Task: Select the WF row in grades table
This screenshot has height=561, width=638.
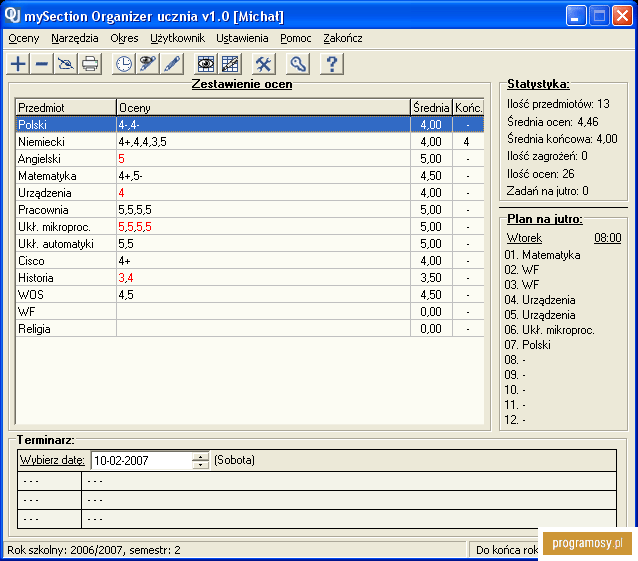Action: tap(250, 312)
